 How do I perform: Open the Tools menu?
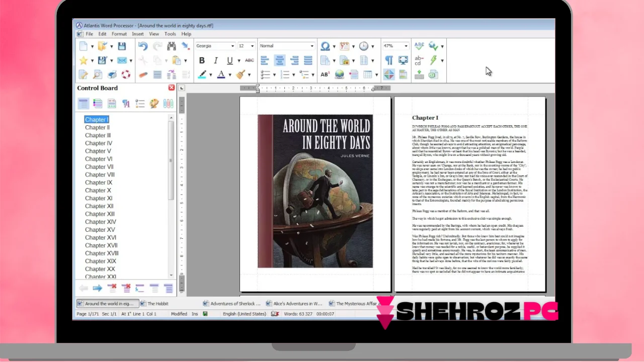pyautogui.click(x=170, y=34)
